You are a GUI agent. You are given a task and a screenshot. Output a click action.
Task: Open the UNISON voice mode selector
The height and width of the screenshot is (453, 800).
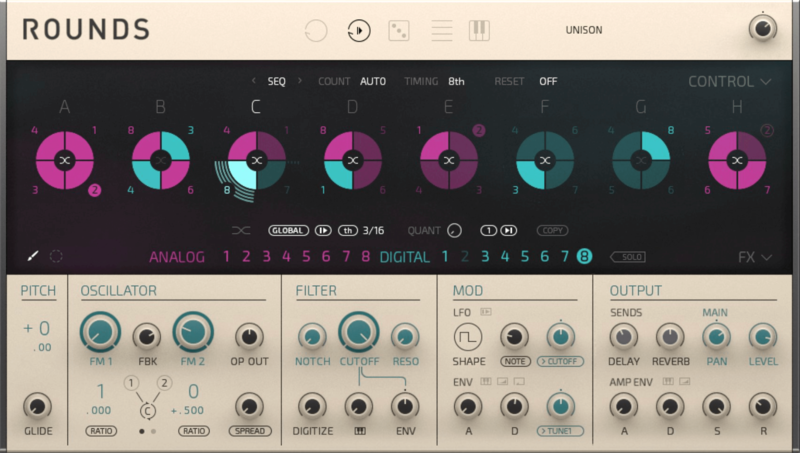point(584,30)
